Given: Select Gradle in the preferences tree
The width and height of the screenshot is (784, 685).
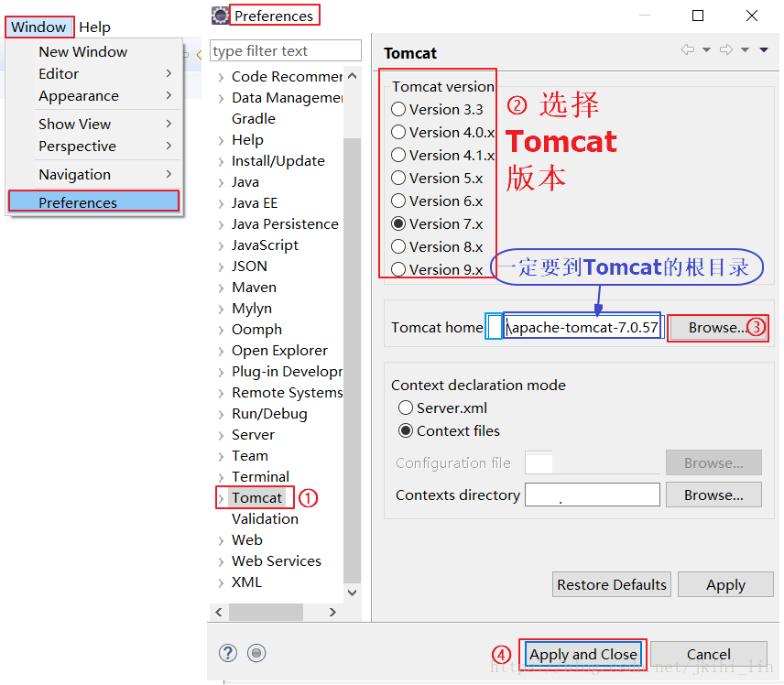Looking at the screenshot, I should click(x=254, y=118).
